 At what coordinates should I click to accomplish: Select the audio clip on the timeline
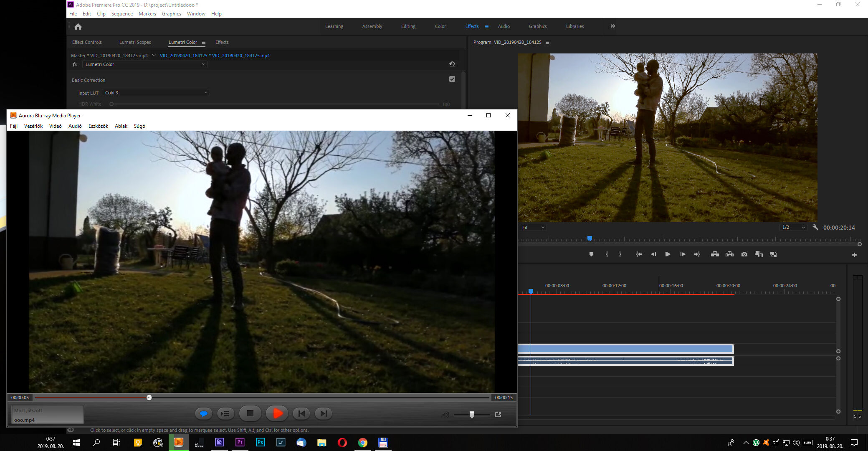tap(625, 361)
